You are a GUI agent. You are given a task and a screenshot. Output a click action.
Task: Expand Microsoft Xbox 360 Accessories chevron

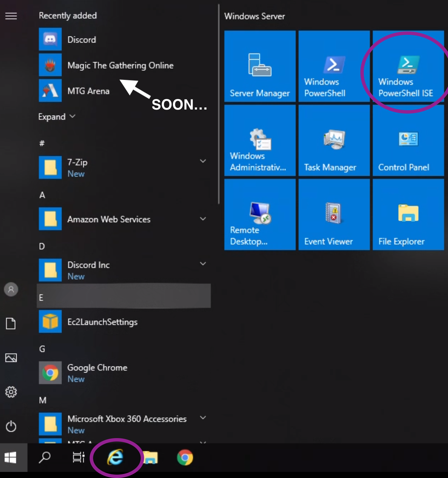point(203,417)
